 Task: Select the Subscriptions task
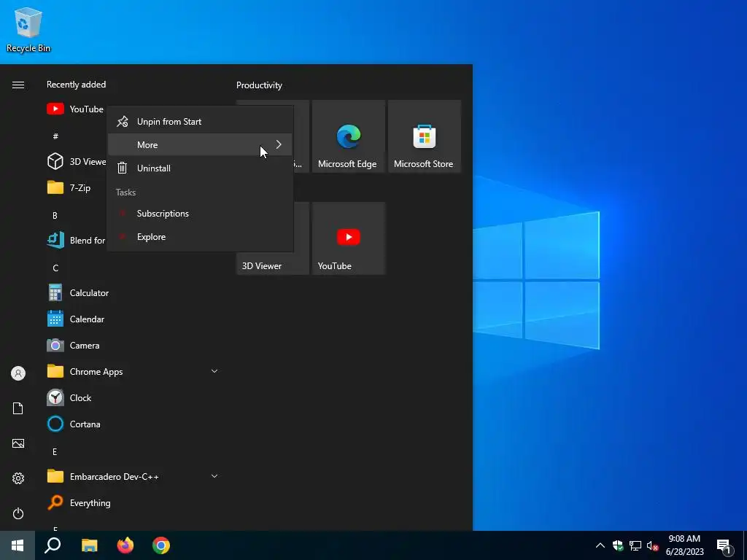point(200,214)
